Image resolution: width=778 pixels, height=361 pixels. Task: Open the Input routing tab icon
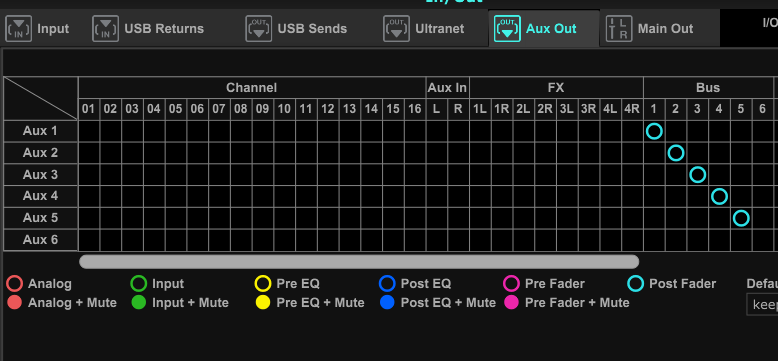coord(18,29)
